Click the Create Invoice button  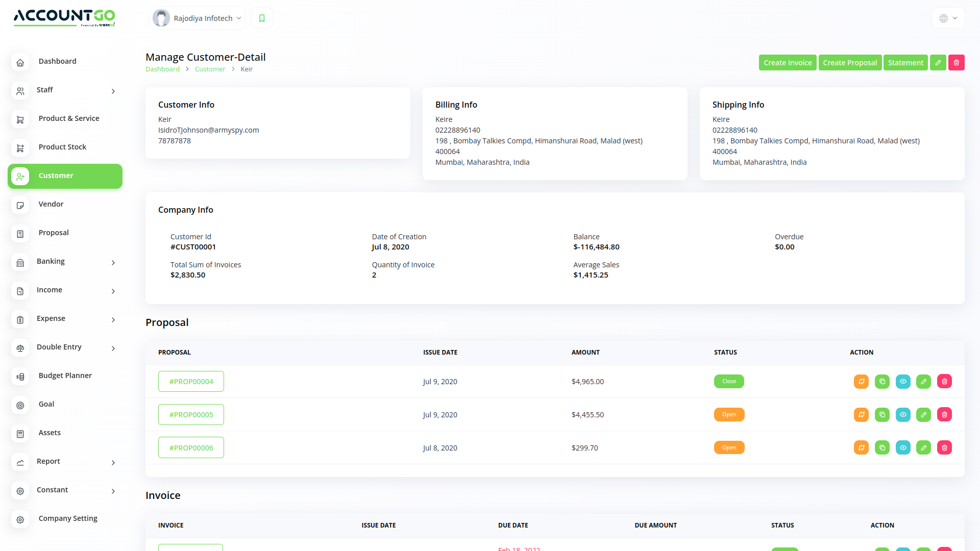[787, 63]
